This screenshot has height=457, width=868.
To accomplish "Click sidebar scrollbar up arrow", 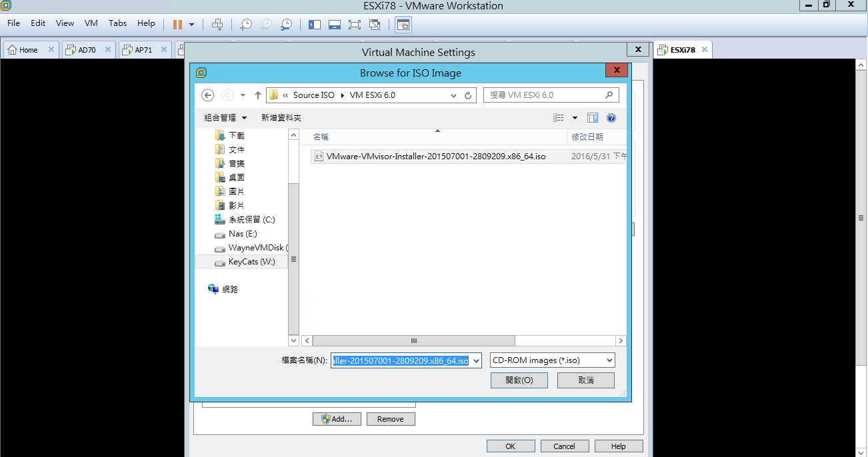I will pyautogui.click(x=294, y=135).
